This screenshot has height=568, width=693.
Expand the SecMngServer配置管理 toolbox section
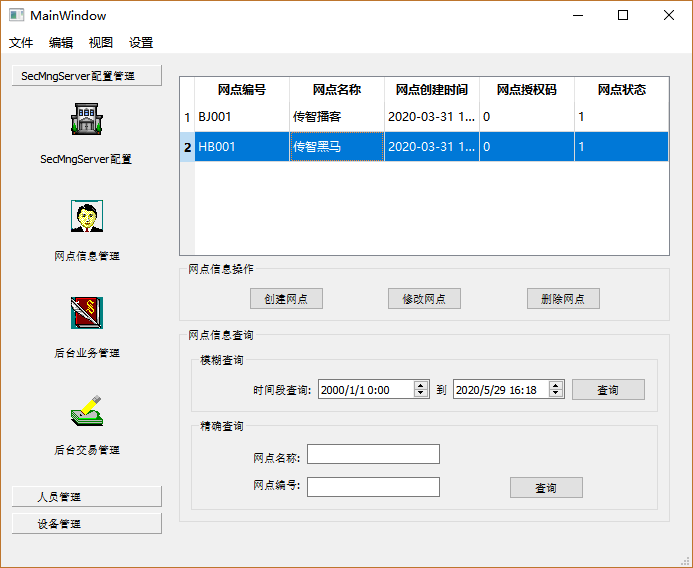[86, 76]
